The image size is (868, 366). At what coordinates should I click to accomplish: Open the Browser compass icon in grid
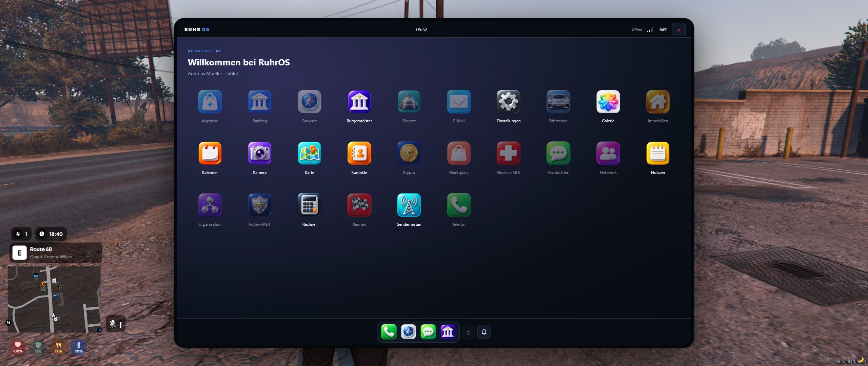pos(310,102)
